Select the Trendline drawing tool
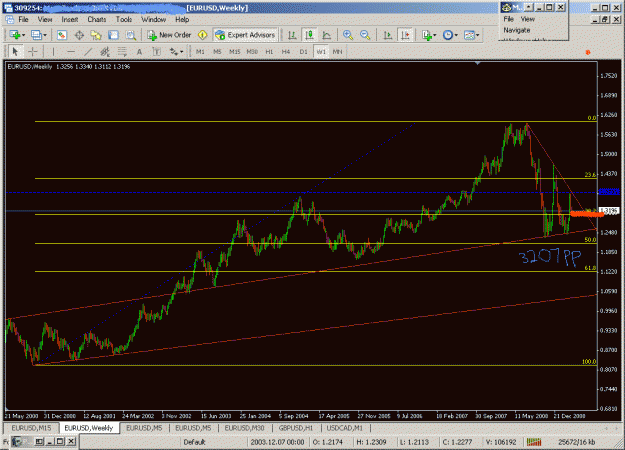 click(88, 51)
